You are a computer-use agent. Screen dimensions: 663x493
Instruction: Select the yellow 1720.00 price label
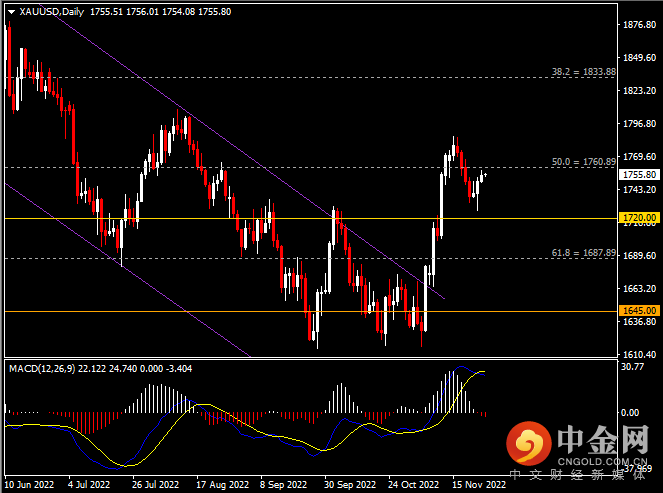coord(636,217)
